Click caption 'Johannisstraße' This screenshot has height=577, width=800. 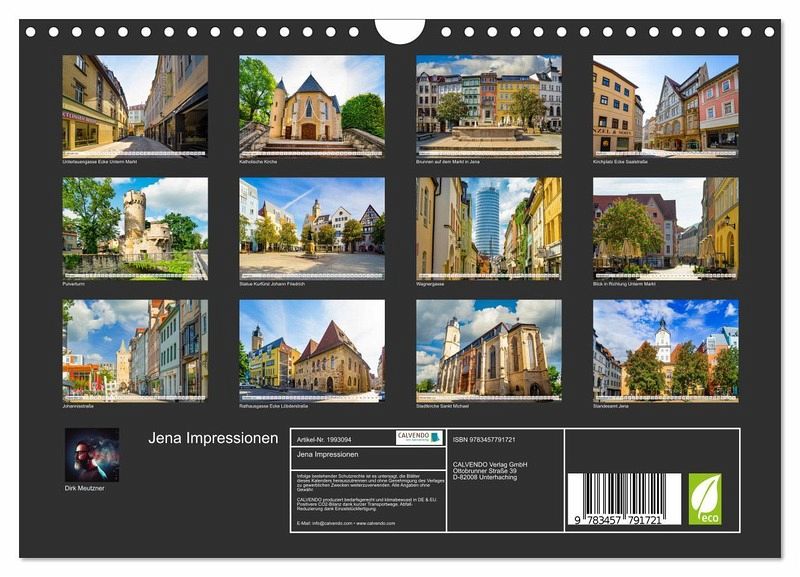coord(78,406)
